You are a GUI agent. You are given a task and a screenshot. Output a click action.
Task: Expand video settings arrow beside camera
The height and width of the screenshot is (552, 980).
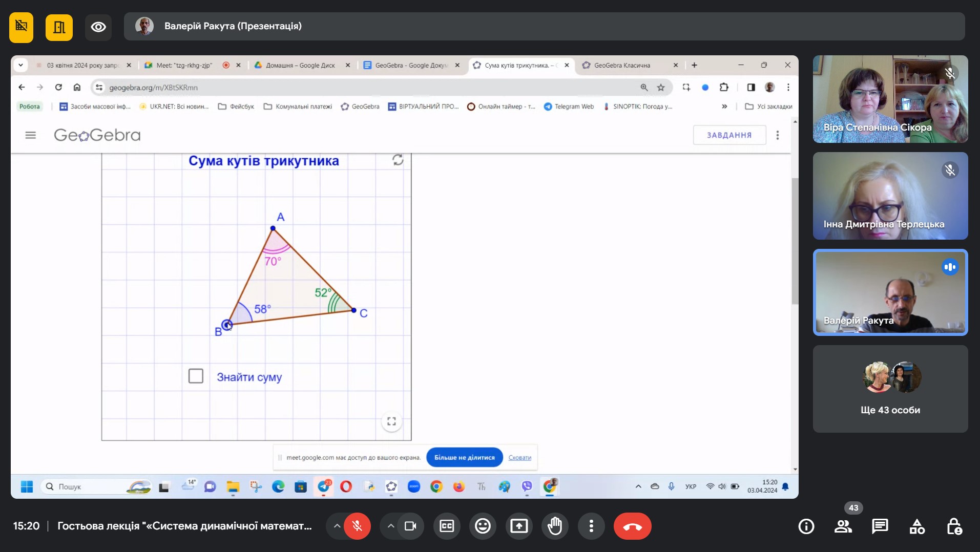[x=390, y=526]
